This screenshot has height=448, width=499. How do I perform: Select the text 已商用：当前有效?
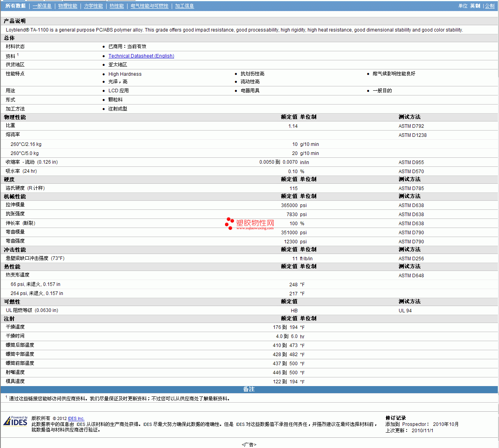[127, 47]
